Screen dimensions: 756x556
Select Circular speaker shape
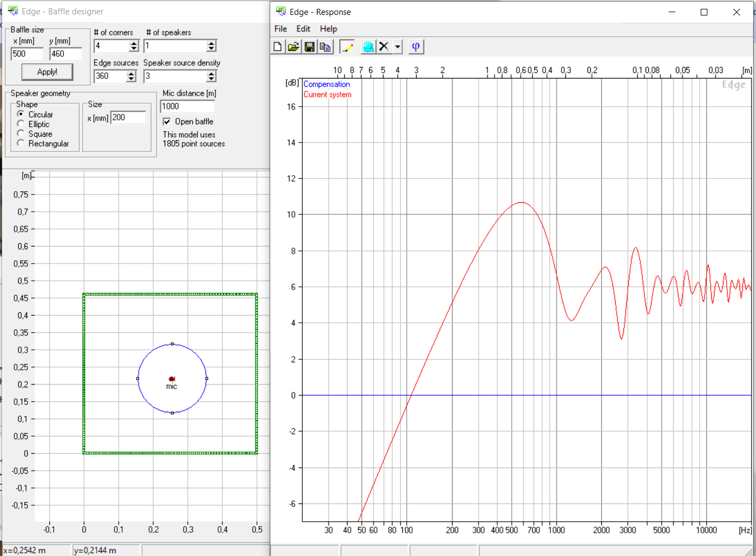coord(21,114)
